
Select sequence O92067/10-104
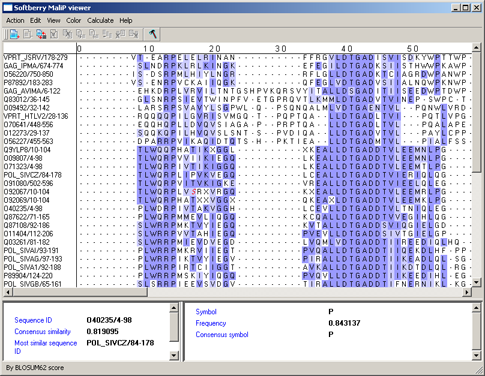[x=27, y=192]
